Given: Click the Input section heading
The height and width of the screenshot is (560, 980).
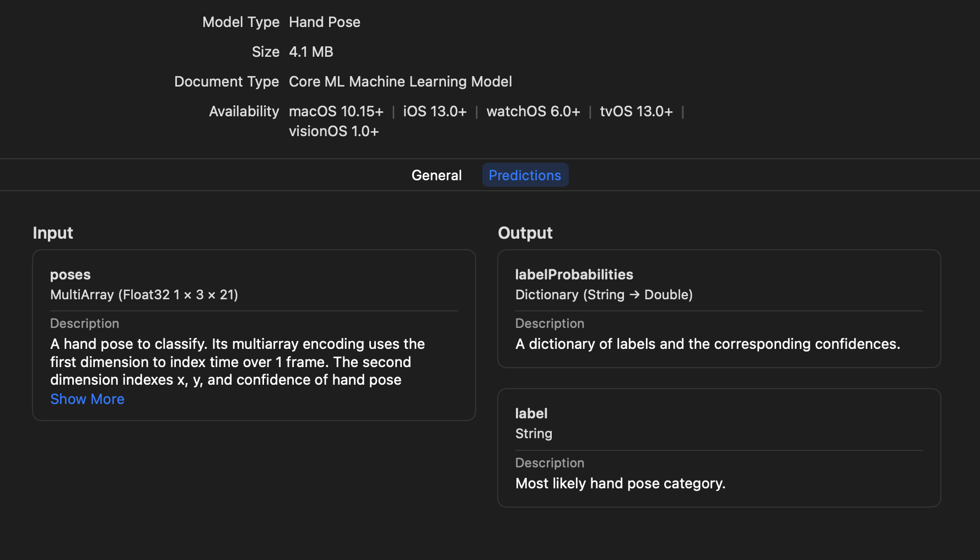Looking at the screenshot, I should (53, 233).
